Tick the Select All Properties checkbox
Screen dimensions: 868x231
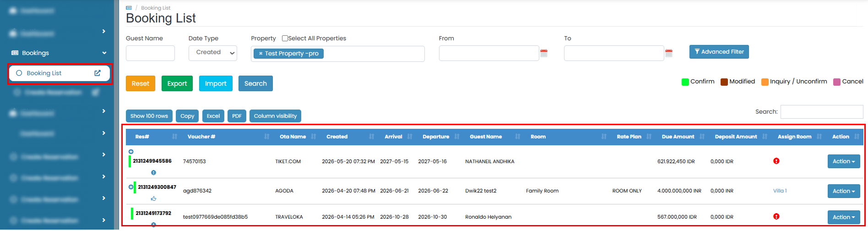tap(285, 38)
